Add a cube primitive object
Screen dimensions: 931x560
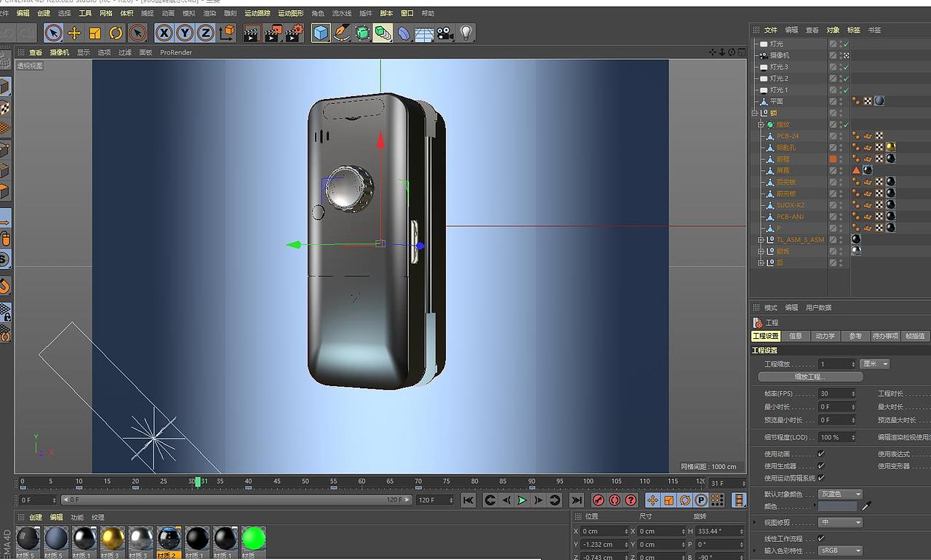pos(321,33)
